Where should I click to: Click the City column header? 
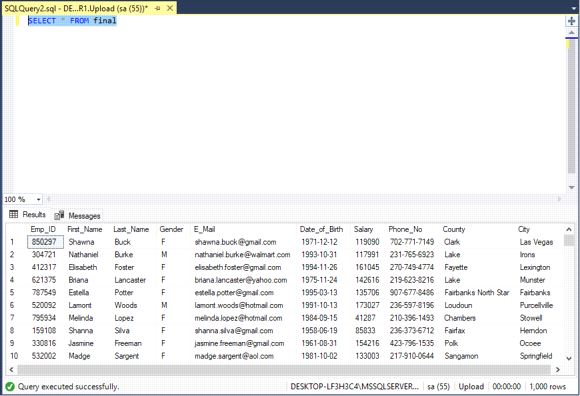pyautogui.click(x=524, y=229)
